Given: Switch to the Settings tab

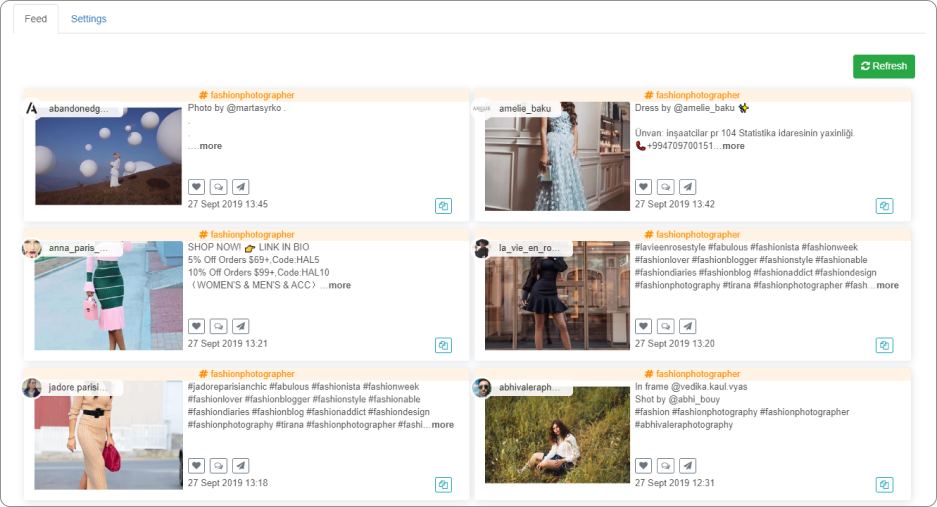Looking at the screenshot, I should point(88,19).
